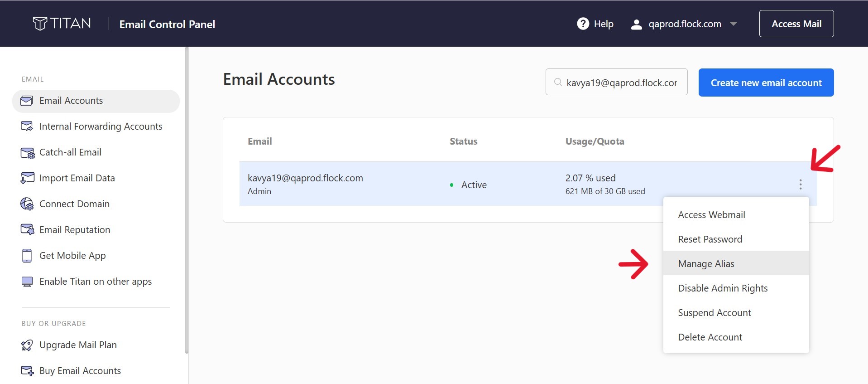Click the Get Mobile App phone icon
Screen dimensions: 868x384
[x=27, y=256]
